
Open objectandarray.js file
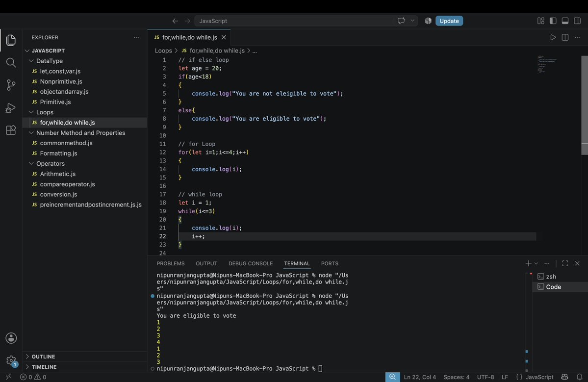(64, 92)
